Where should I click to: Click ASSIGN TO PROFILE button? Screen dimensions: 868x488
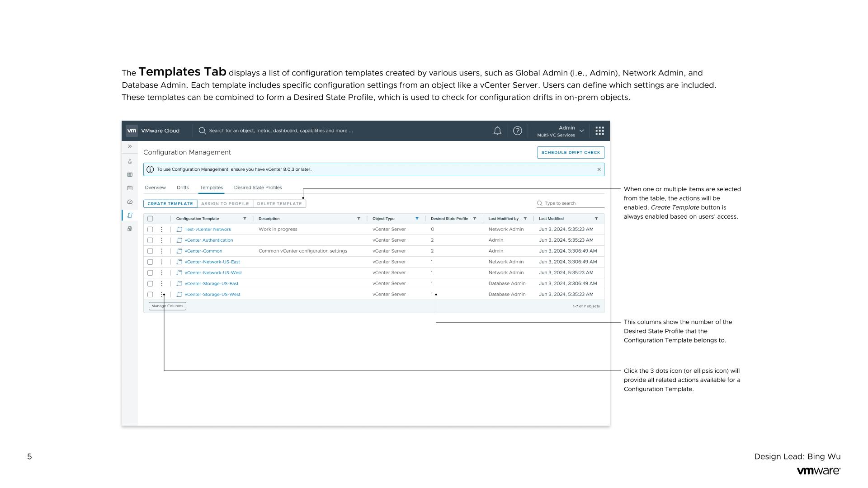[x=225, y=204]
